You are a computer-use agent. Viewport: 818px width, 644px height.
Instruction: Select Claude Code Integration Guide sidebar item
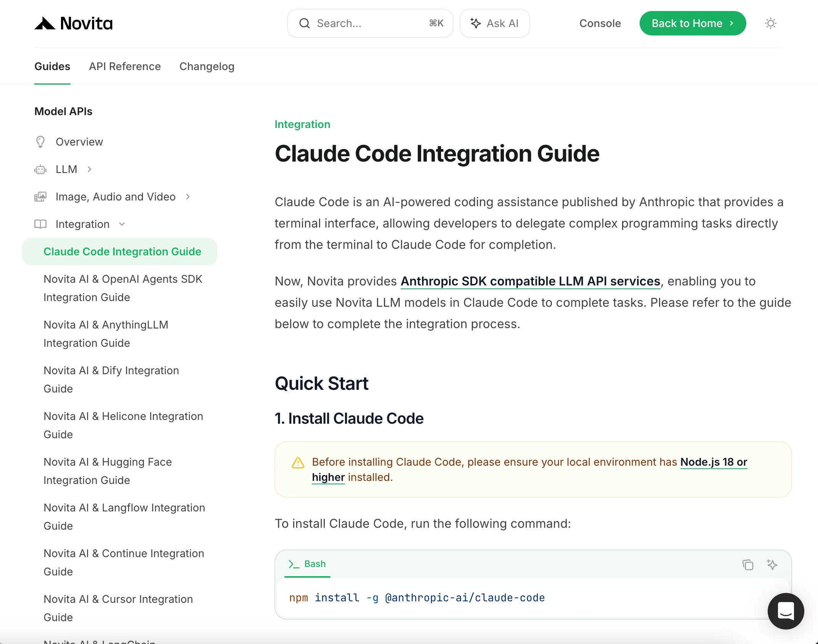tap(120, 252)
